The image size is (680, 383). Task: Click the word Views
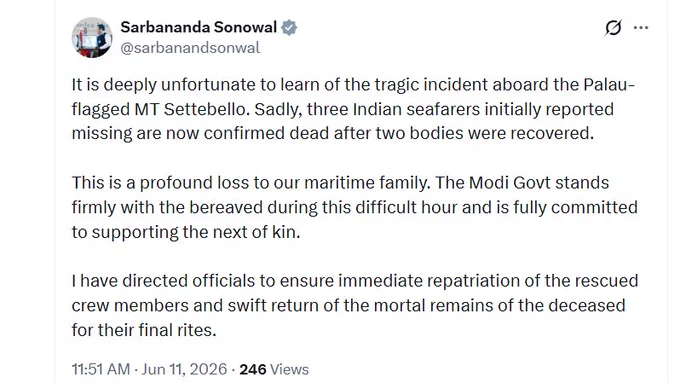point(289,370)
